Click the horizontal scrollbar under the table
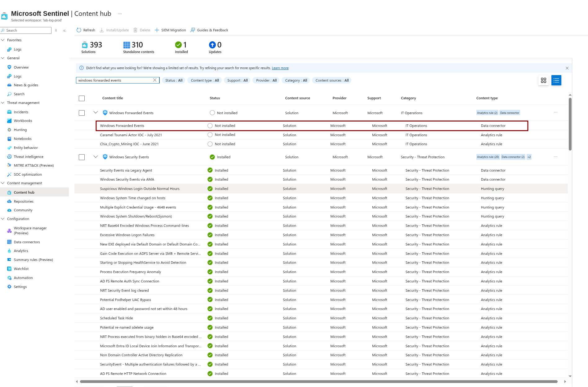 (x=318, y=381)
